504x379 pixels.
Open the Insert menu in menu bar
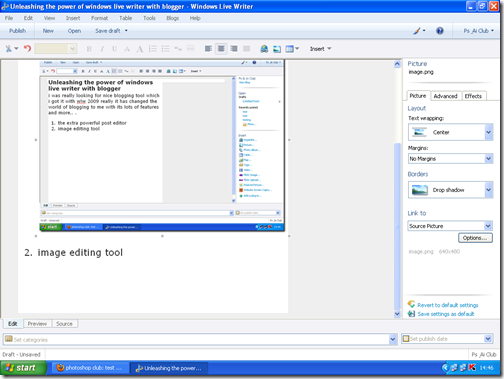73,18
